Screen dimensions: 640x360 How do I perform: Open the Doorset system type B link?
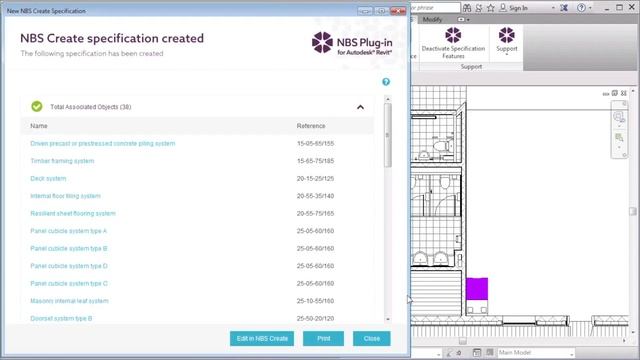(x=61, y=318)
